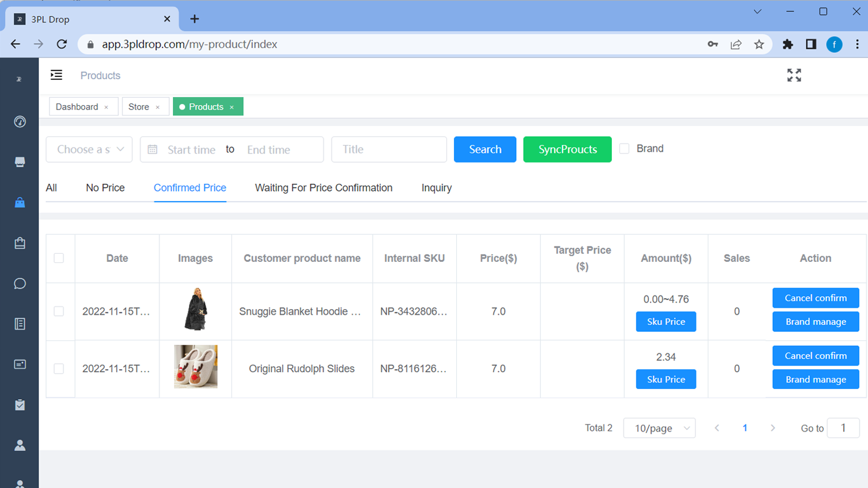
Task: Switch to the No Price tab
Action: pos(105,188)
